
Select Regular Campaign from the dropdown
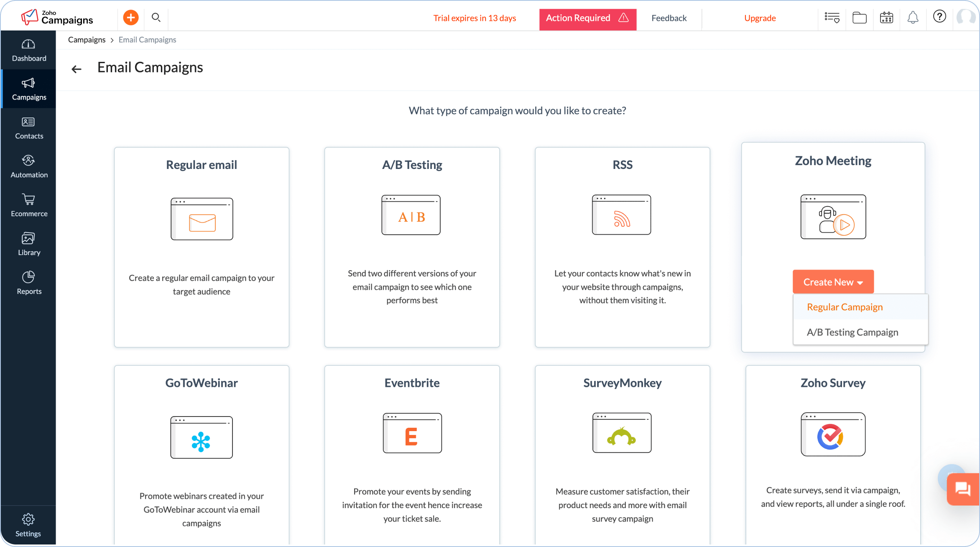coord(844,307)
